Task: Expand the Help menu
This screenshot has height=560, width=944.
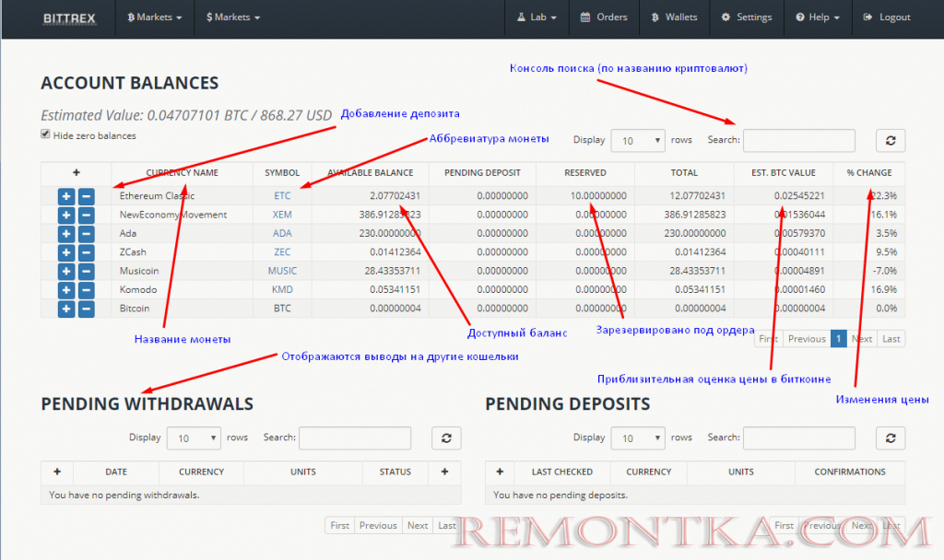Action: (x=818, y=17)
